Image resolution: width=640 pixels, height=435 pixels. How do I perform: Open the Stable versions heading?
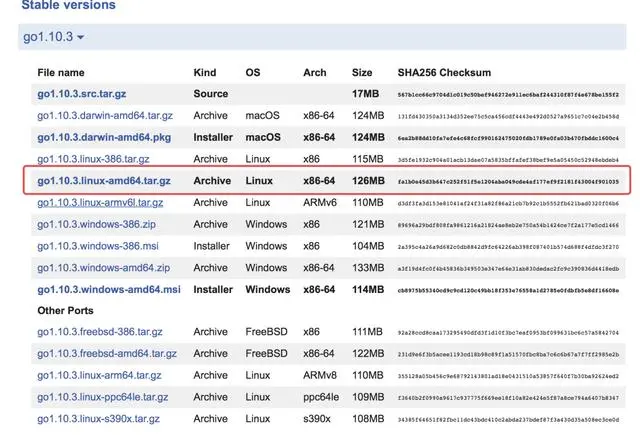click(69, 5)
